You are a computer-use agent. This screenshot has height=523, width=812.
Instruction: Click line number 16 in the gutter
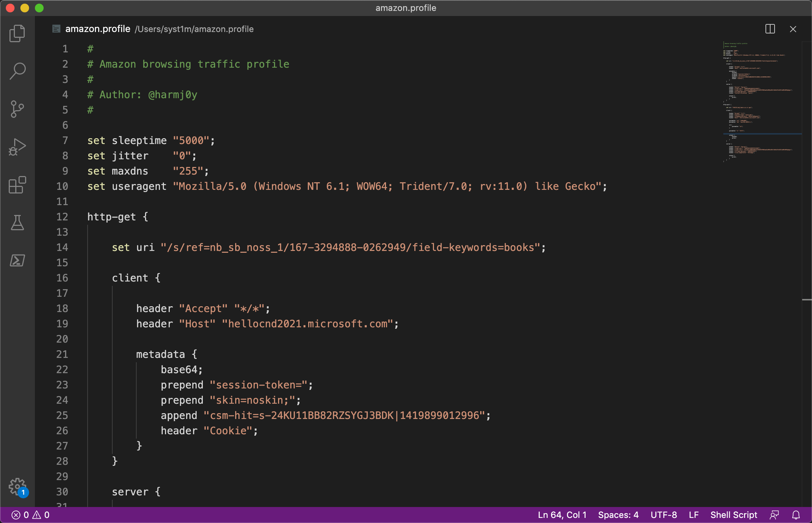click(x=62, y=278)
